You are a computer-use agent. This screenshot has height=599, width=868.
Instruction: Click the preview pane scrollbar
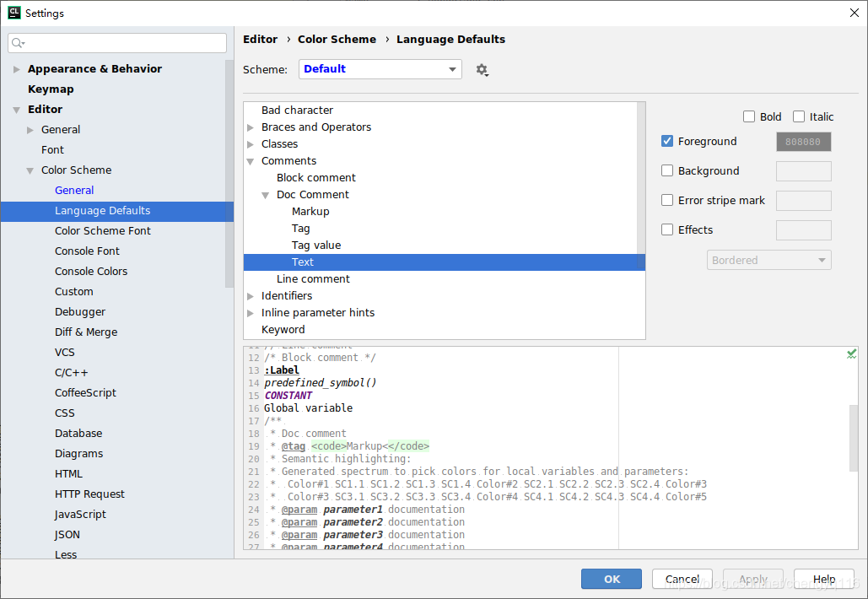point(854,438)
